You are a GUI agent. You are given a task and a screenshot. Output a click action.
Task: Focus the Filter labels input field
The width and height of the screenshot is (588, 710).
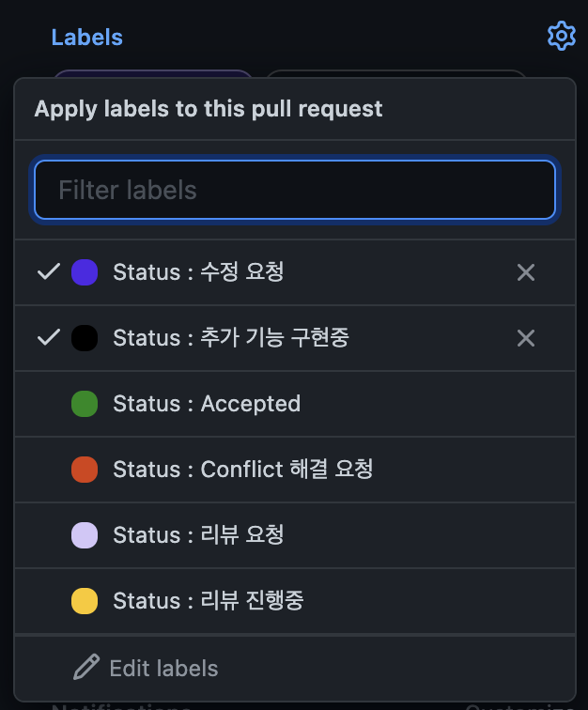[295, 190]
